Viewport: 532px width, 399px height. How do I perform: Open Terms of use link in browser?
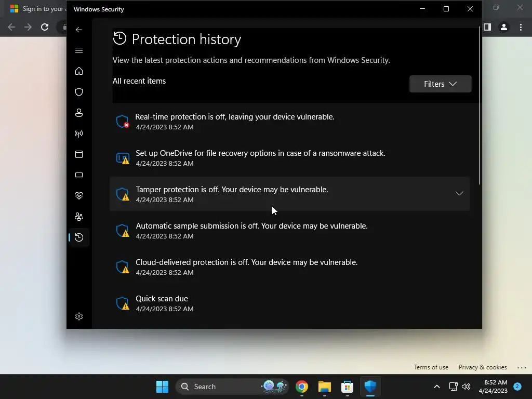431,367
